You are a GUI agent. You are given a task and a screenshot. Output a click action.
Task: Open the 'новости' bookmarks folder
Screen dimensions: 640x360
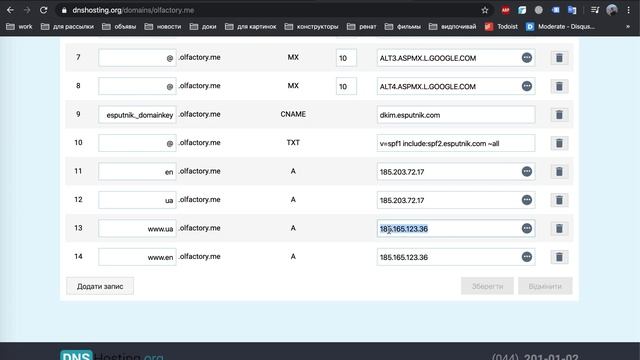point(162,27)
